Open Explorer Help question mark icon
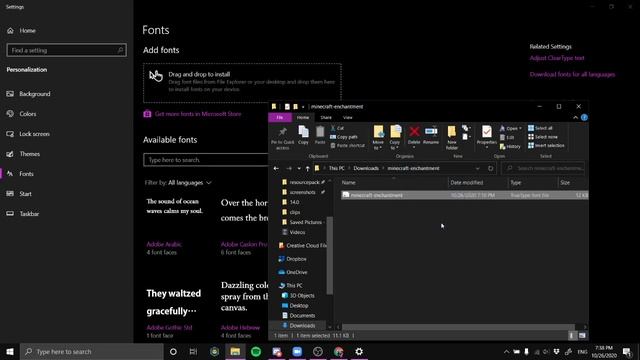This screenshot has height=360, width=640. [x=584, y=118]
